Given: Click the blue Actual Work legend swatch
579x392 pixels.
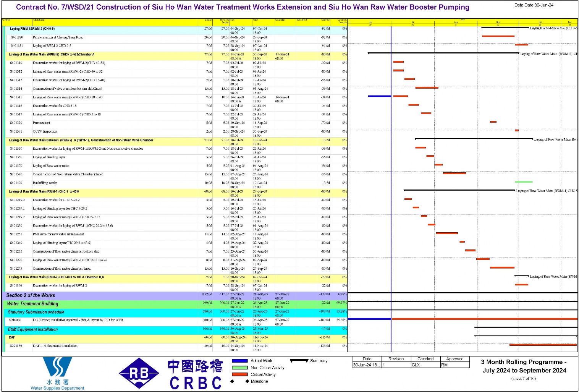Looking at the screenshot, I should 240,361.
